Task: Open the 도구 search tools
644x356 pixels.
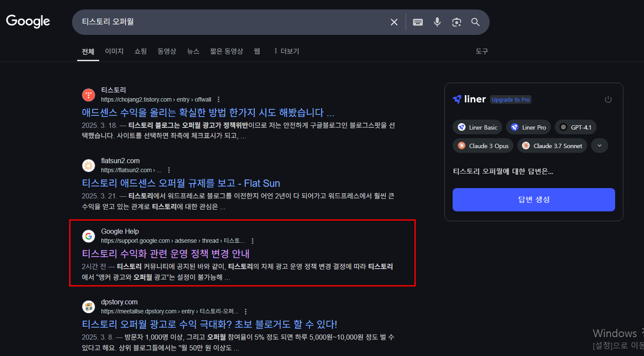Action: coord(482,51)
